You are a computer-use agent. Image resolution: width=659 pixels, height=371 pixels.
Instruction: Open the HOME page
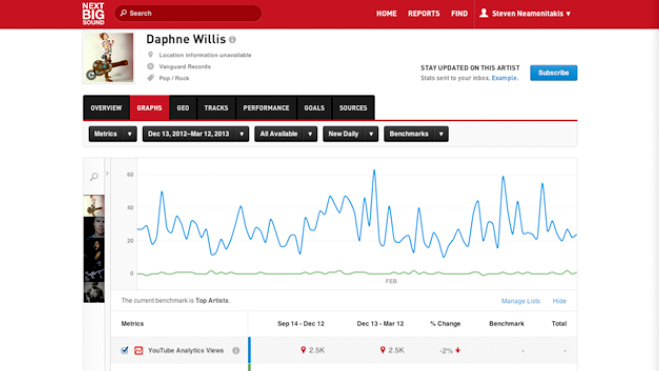pyautogui.click(x=386, y=13)
